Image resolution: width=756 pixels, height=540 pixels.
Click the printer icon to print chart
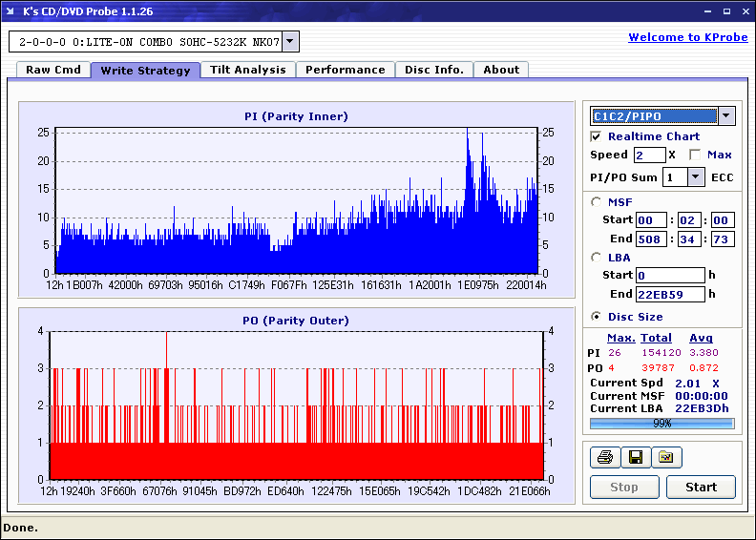(x=604, y=458)
